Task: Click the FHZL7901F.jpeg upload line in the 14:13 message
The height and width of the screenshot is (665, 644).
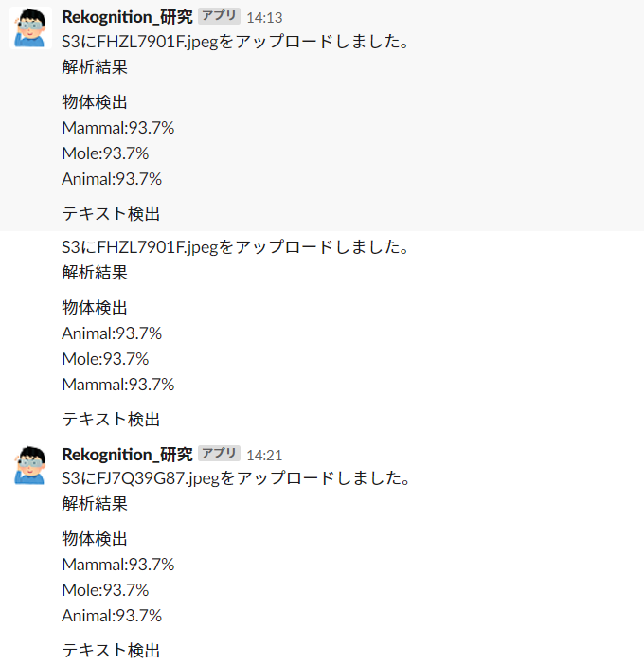Action: 235,42
